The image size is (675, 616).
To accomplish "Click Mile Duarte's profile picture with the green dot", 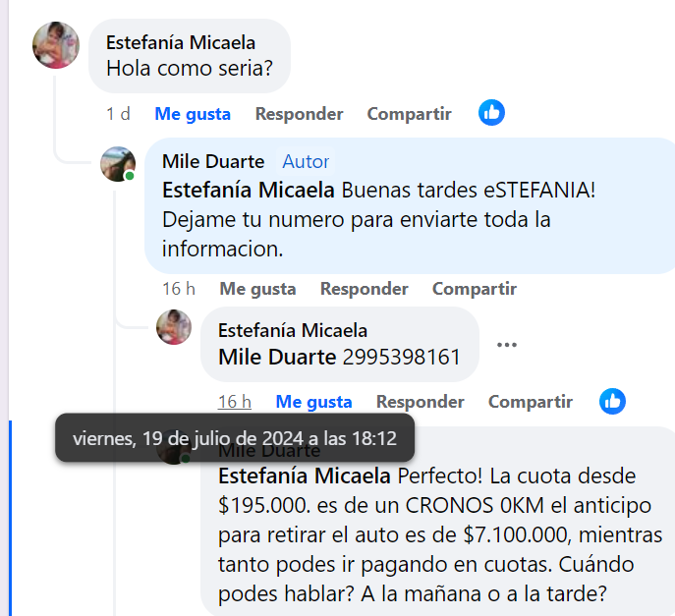I will click(118, 164).
